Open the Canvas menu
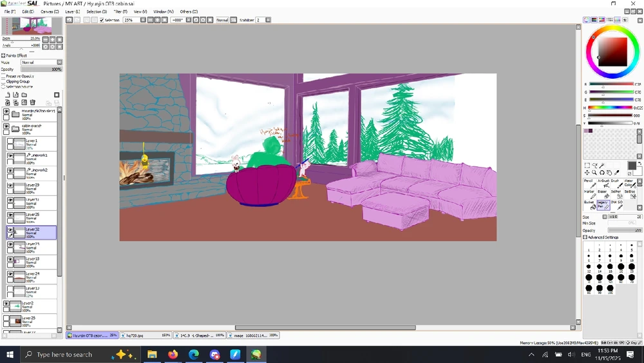This screenshot has width=644, height=363. coord(50,12)
